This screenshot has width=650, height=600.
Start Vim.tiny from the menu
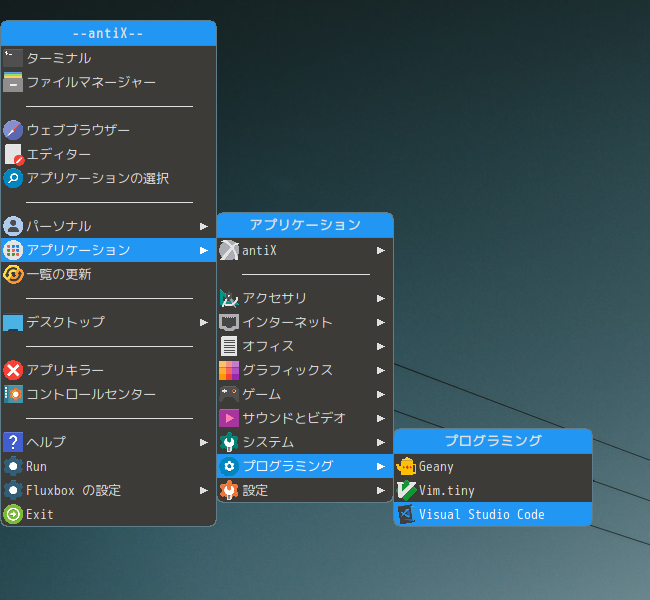493,490
